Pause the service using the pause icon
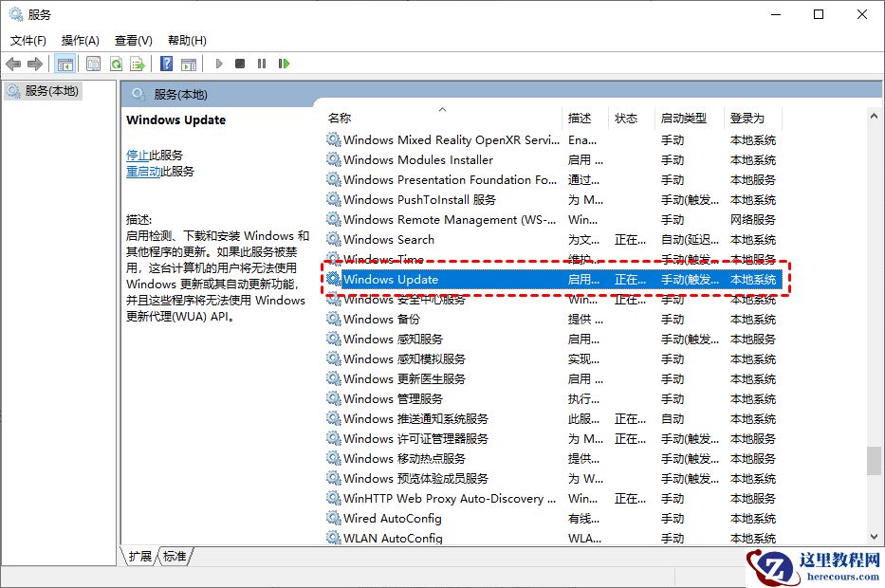This screenshot has width=885, height=588. click(264, 64)
